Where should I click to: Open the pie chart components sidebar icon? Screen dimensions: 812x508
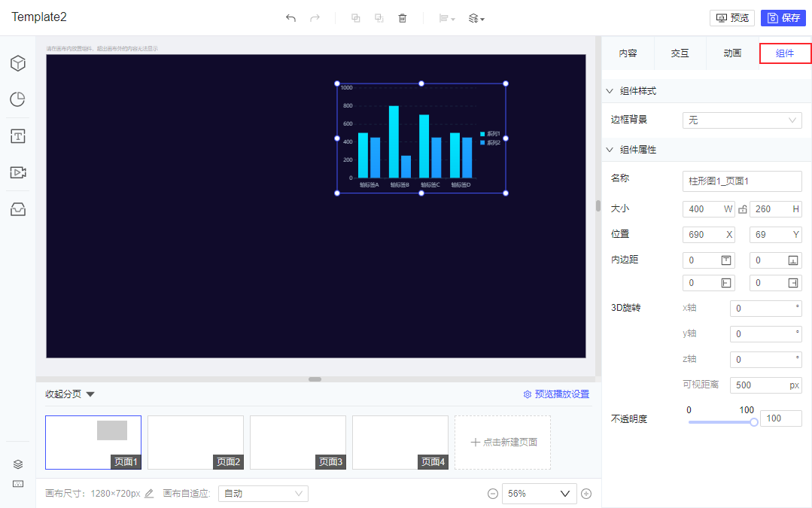click(x=18, y=99)
